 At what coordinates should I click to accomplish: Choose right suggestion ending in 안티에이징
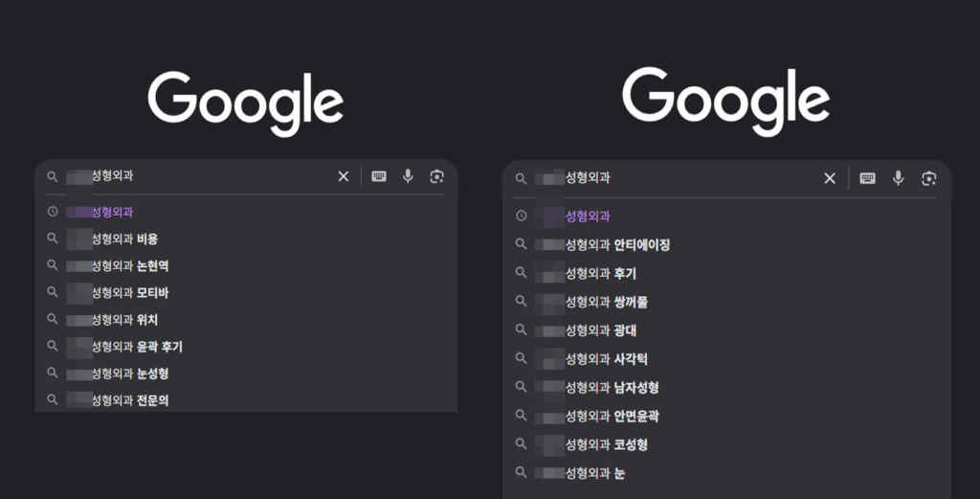click(726, 244)
